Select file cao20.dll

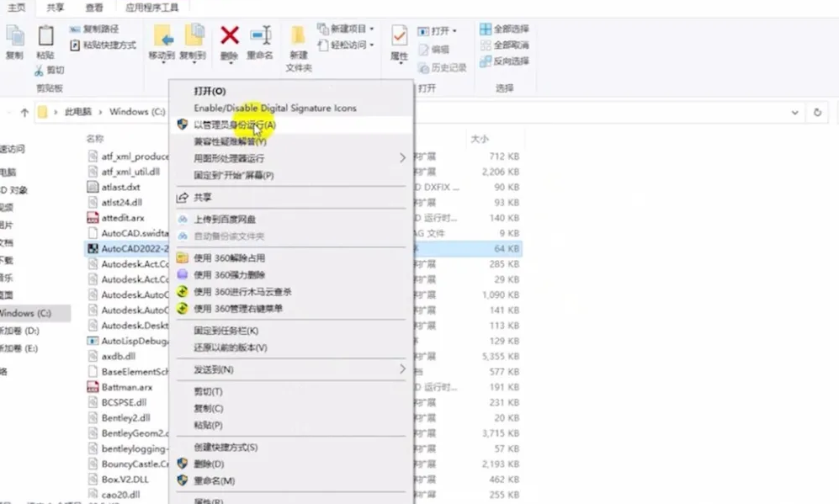(120, 495)
